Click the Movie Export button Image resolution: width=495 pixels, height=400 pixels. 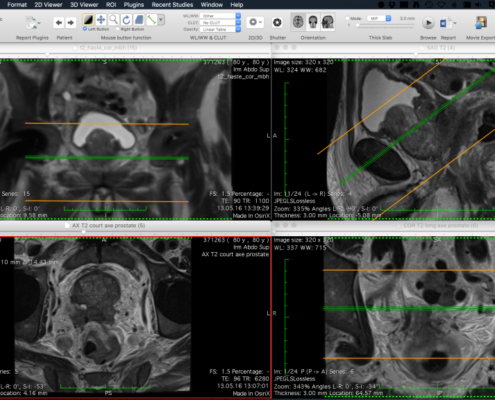click(x=481, y=23)
